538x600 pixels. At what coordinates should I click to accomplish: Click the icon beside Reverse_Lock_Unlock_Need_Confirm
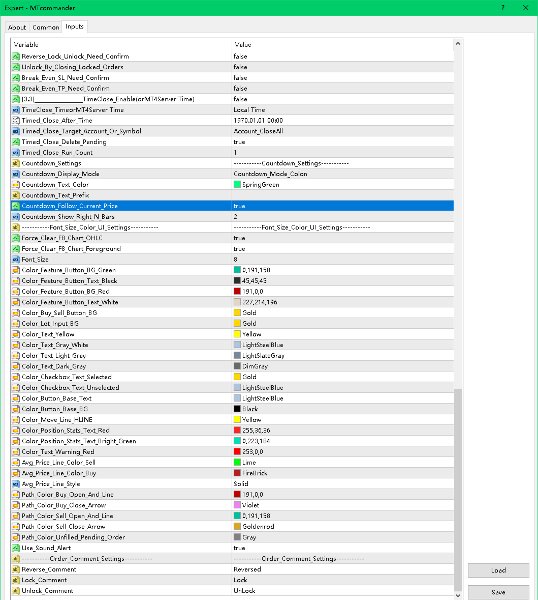[16, 56]
